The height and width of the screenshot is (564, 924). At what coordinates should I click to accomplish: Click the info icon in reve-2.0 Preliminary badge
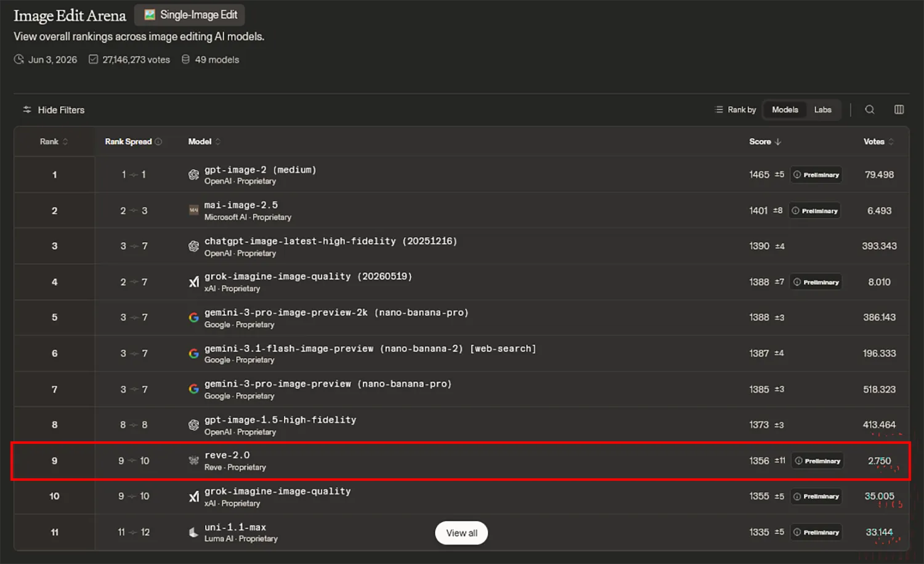coord(798,461)
